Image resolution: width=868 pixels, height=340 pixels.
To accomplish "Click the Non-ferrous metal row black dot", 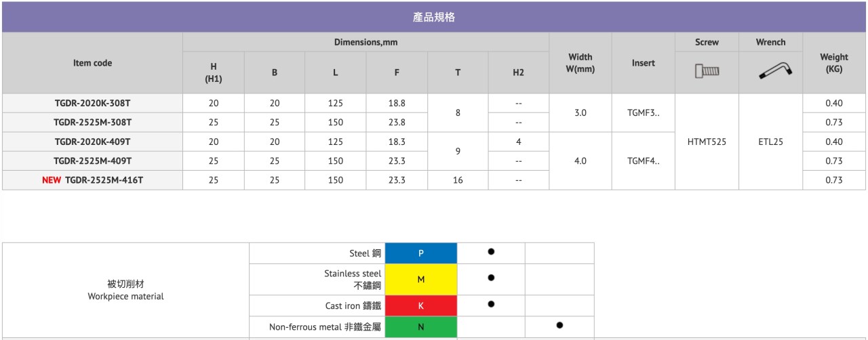I will pyautogui.click(x=559, y=325).
